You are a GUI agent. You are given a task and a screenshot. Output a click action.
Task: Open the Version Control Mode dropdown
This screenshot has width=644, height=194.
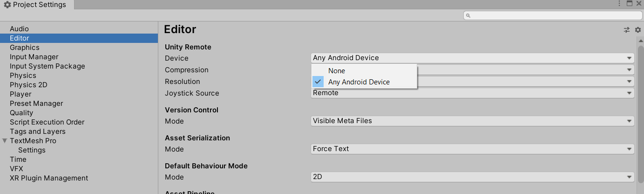pyautogui.click(x=472, y=121)
